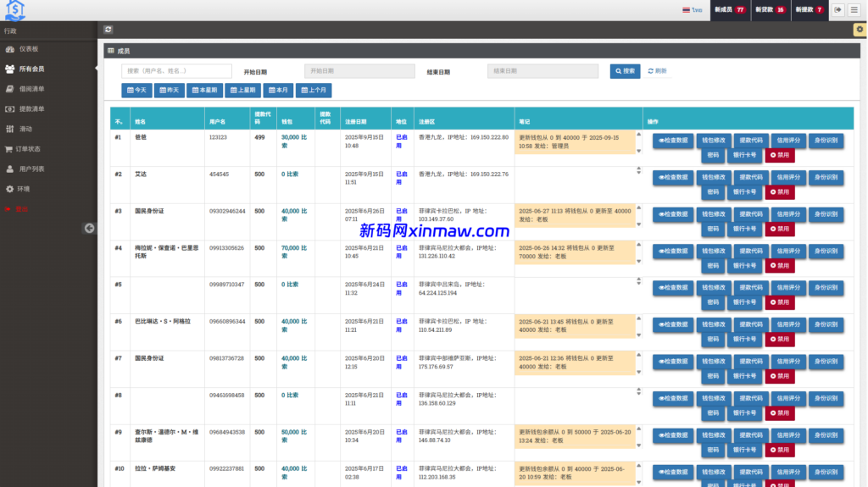868x487 pixels.
Task: Click the logout arrow icon in header
Action: coord(838,10)
